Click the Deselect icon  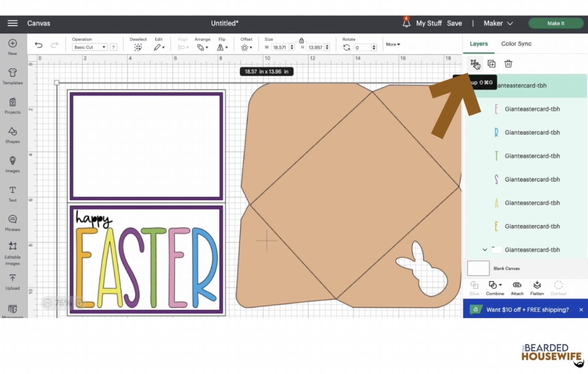coord(138,47)
